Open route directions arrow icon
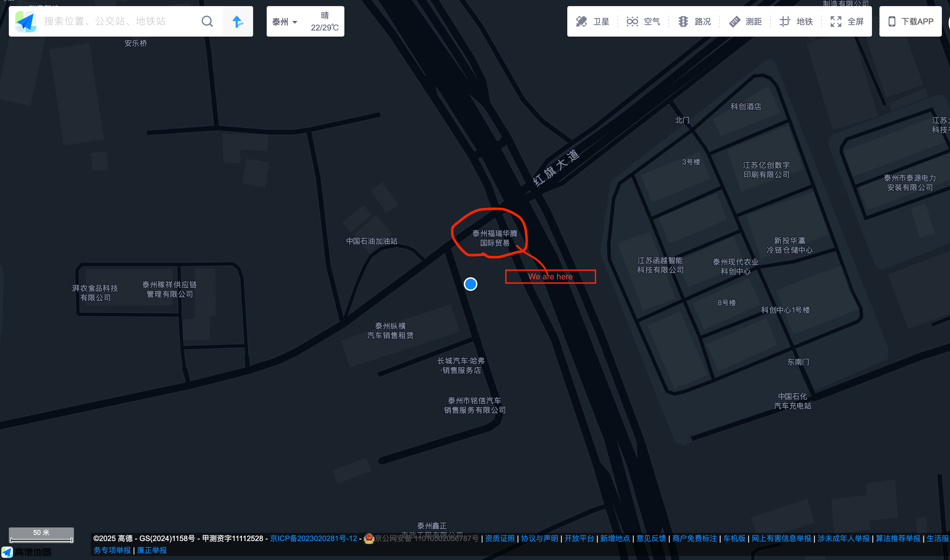 pos(237,21)
